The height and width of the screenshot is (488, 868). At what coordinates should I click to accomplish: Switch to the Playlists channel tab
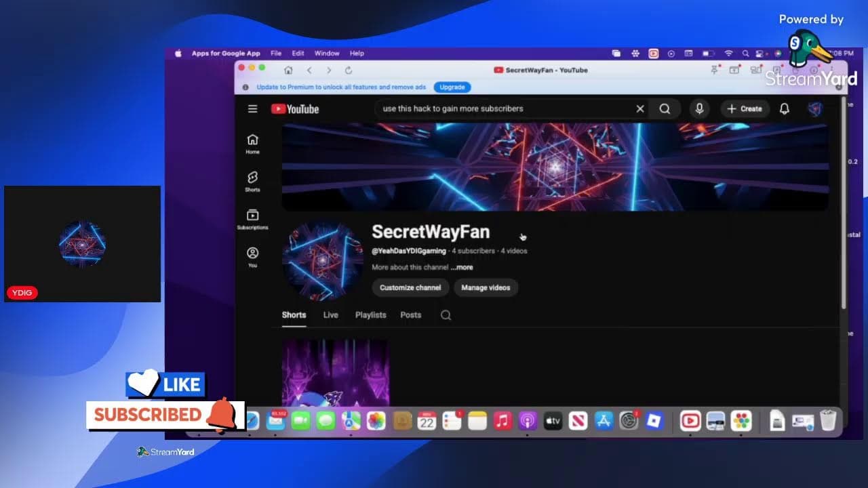click(x=371, y=314)
